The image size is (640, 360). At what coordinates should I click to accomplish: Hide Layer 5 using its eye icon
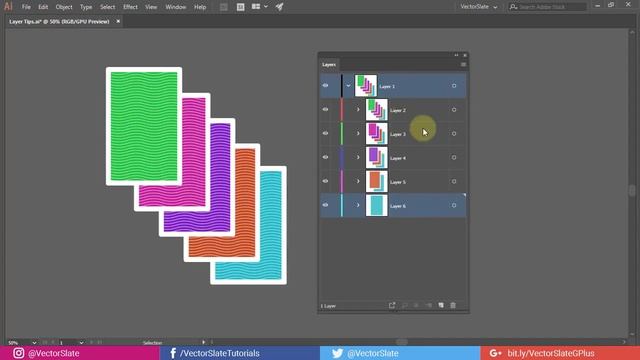[x=325, y=181]
